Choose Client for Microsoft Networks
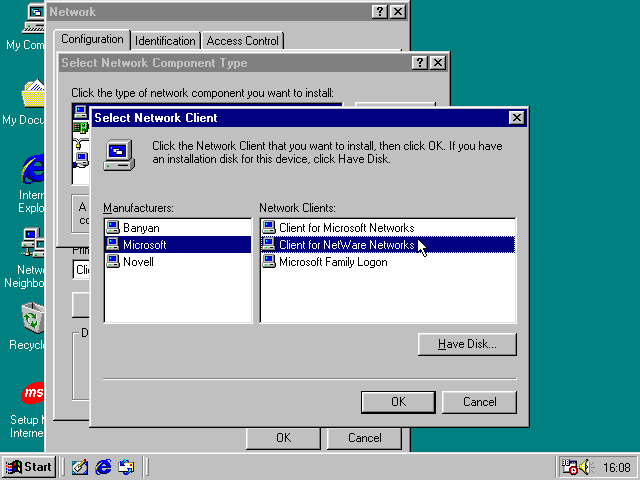This screenshot has height=480, width=640. pos(387,228)
